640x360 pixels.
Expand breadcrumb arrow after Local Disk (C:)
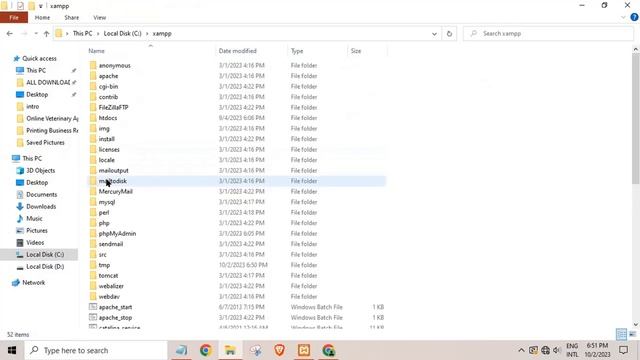pyautogui.click(x=147, y=34)
